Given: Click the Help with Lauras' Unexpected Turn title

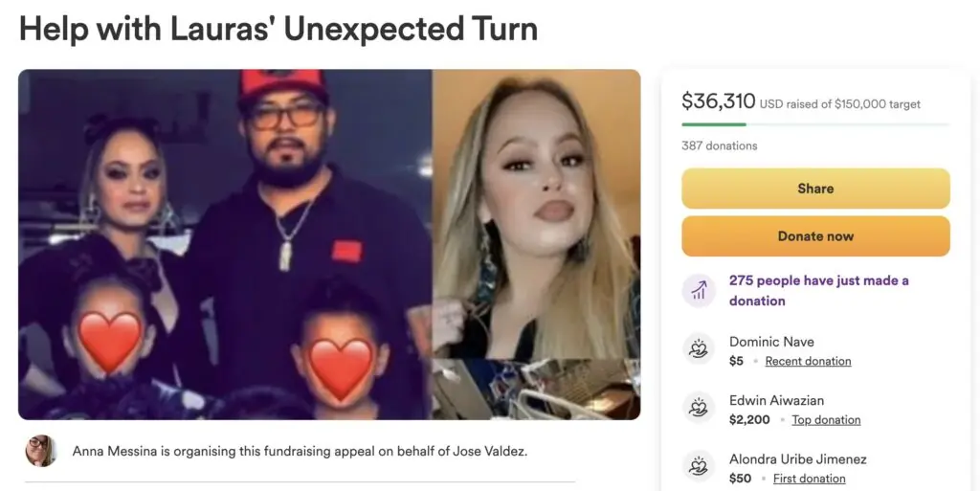Looking at the screenshot, I should [278, 29].
